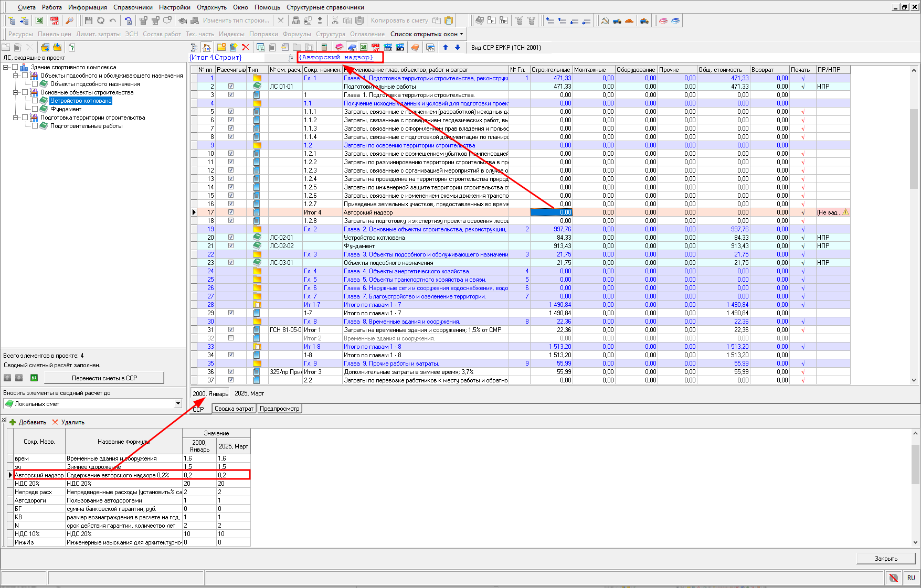
Task: Collapse the Здание спортивного комплекса tree node
Action: 6,67
